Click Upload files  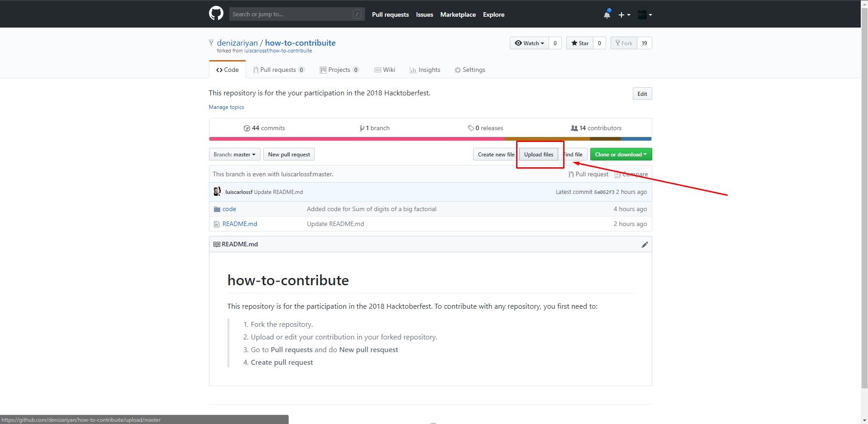(539, 154)
